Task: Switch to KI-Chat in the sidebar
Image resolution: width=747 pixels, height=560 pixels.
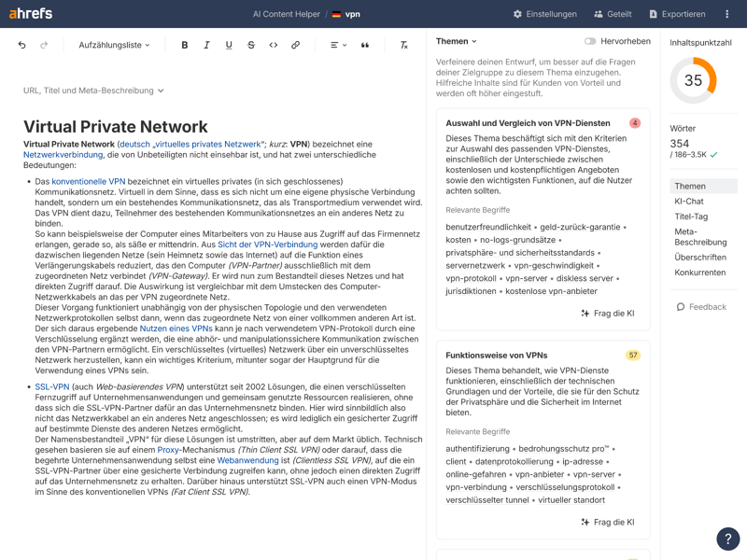Action: click(x=689, y=202)
